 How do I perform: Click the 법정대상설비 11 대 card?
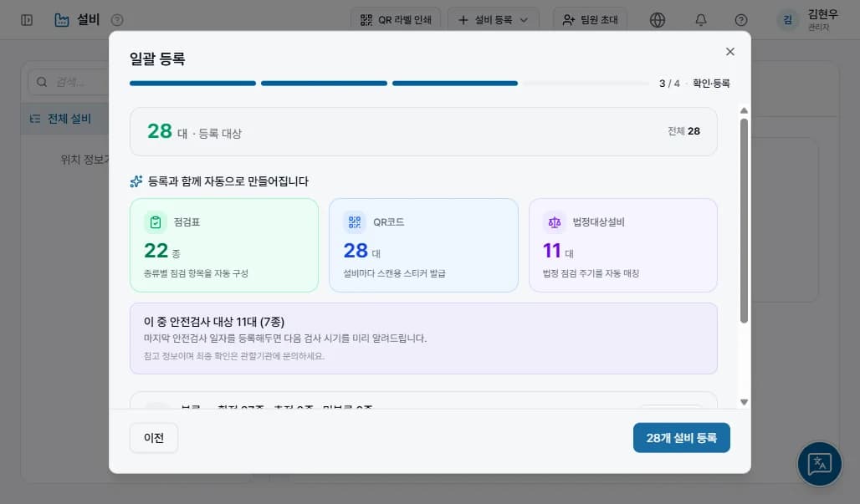pyautogui.click(x=623, y=245)
